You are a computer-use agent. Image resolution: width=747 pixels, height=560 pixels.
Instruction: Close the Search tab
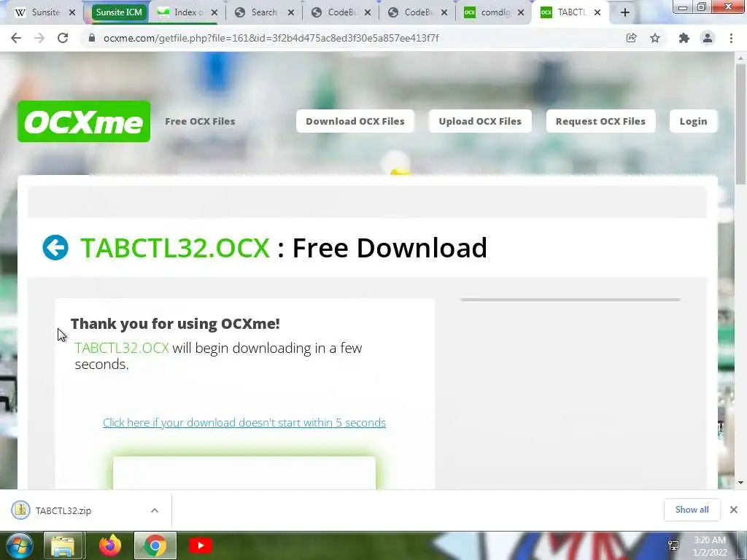coord(290,13)
